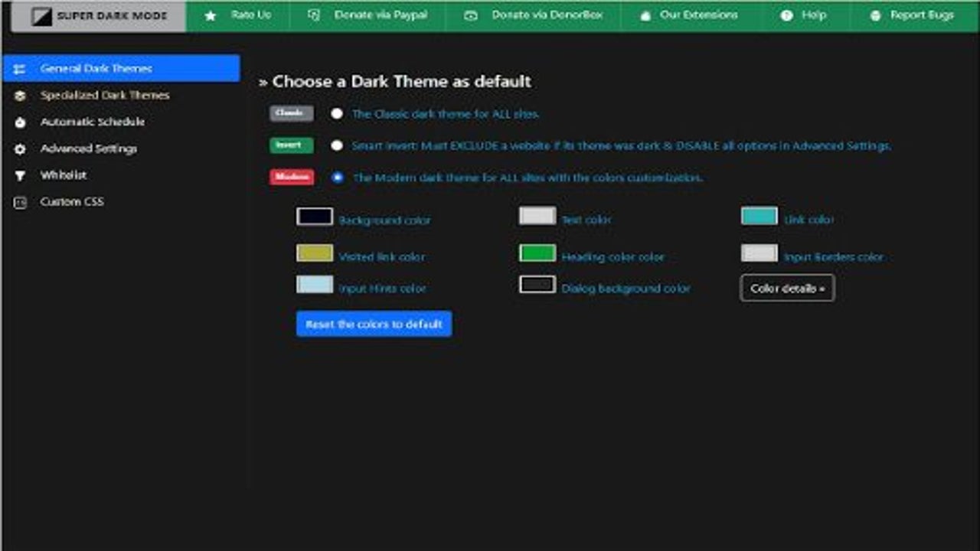This screenshot has width=980, height=551.
Task: Open the Specialized Dark Themes section
Action: (x=121, y=95)
